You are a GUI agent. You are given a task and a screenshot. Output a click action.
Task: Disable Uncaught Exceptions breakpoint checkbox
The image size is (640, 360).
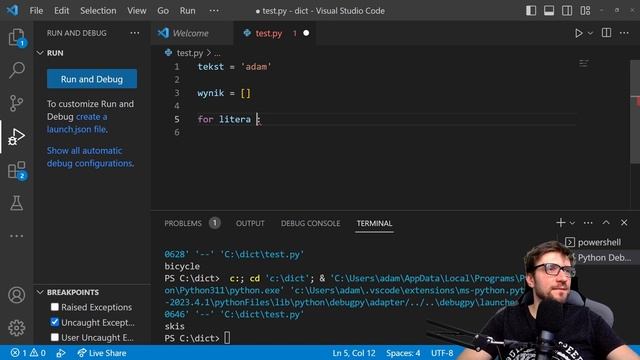click(x=54, y=322)
